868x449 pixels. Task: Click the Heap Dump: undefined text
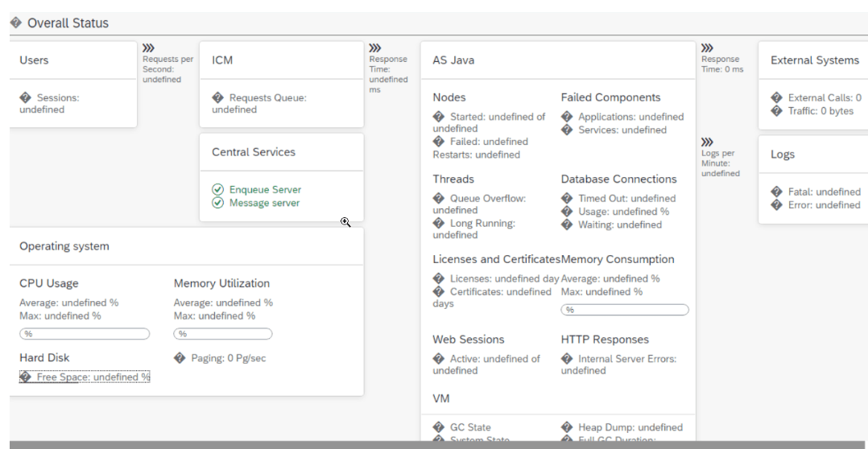click(630, 427)
